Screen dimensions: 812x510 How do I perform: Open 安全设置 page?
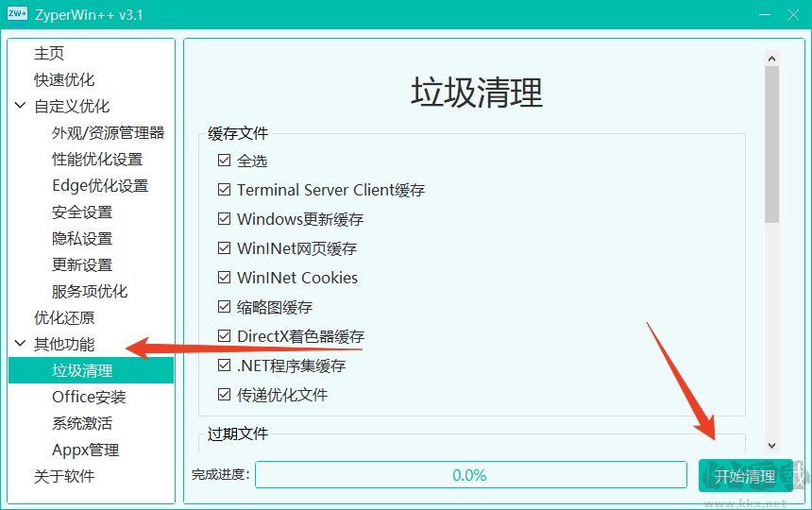coord(82,212)
